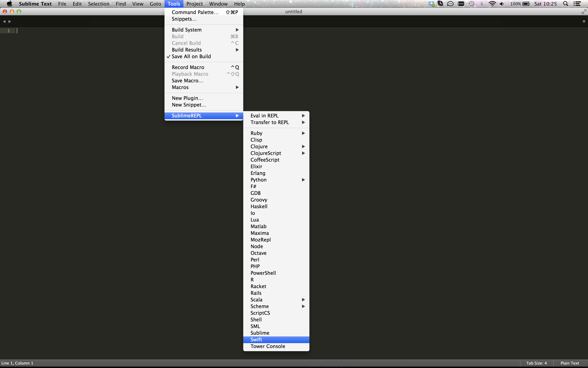Open the Goto menu
Screen dimensions: 588x368
point(155,4)
